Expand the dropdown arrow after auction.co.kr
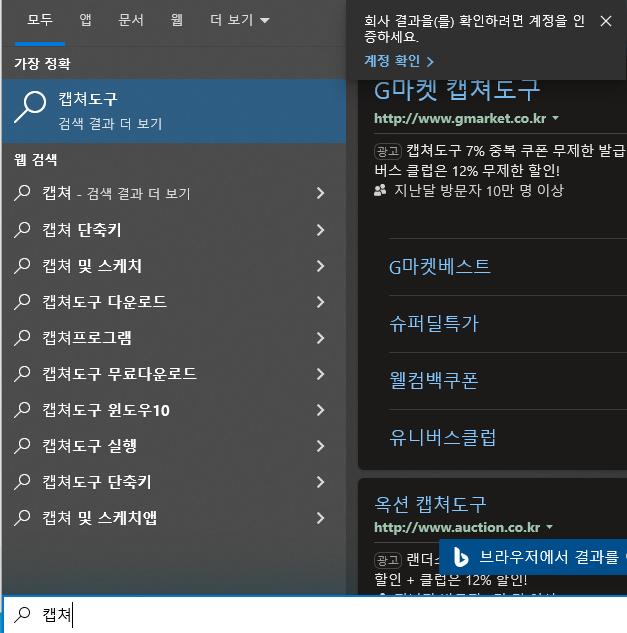The width and height of the screenshot is (627, 633). click(x=549, y=527)
